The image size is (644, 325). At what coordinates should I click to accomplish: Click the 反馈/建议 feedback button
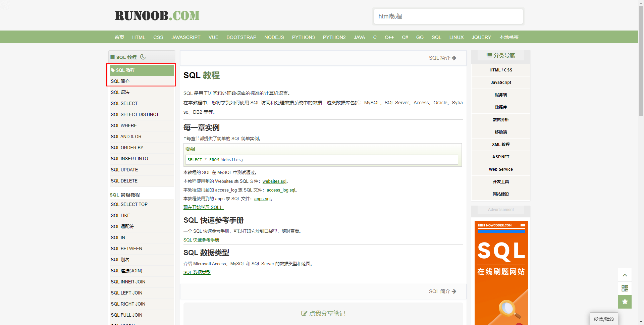point(604,319)
